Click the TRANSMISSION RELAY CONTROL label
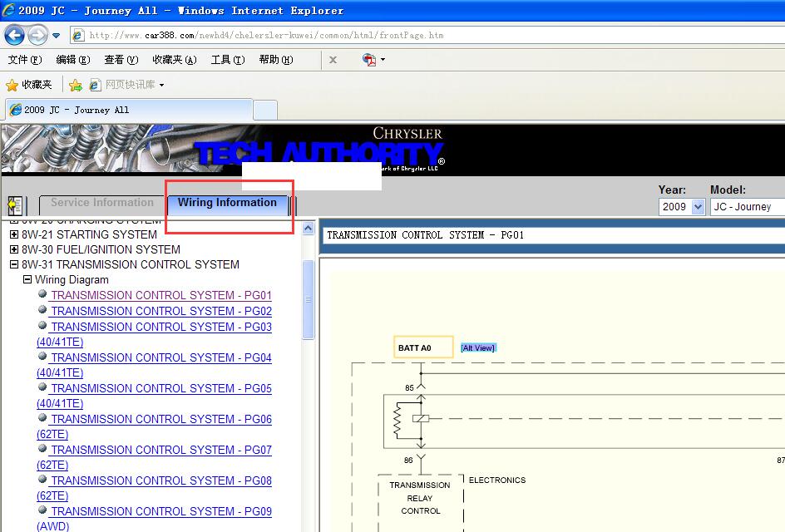Image resolution: width=785 pixels, height=532 pixels. (x=420, y=498)
